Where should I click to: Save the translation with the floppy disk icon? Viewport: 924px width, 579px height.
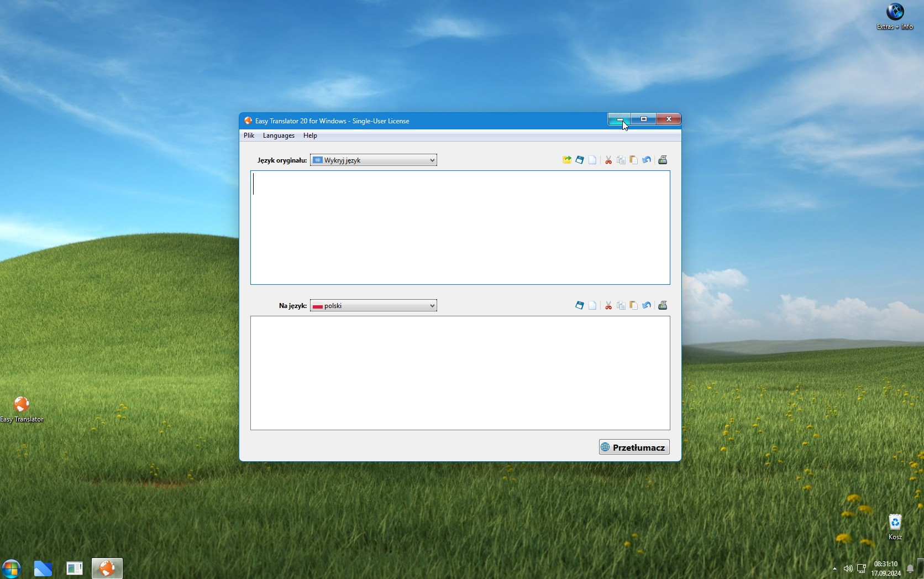[x=580, y=306]
